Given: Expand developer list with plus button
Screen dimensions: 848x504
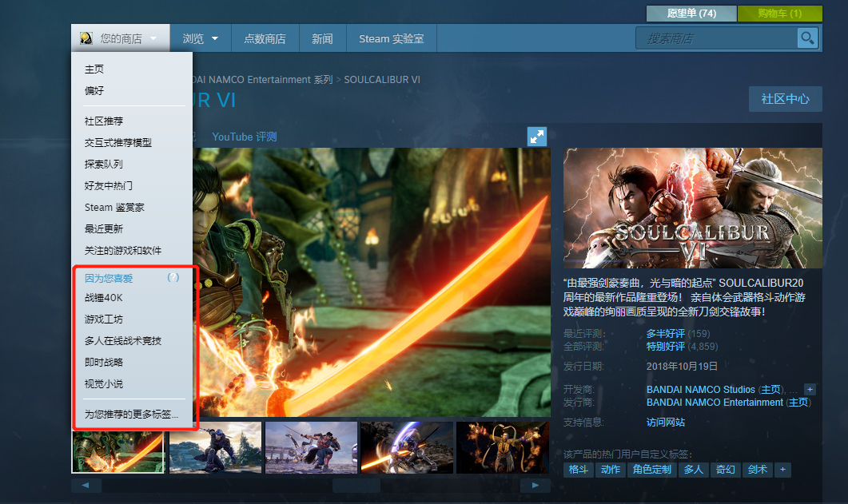Looking at the screenshot, I should point(810,389).
